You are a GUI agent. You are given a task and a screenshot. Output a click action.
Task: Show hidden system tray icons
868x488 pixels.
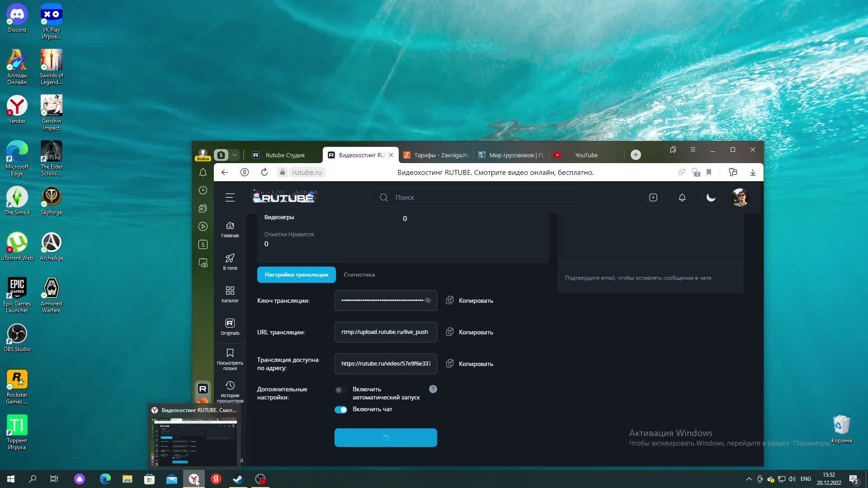749,479
